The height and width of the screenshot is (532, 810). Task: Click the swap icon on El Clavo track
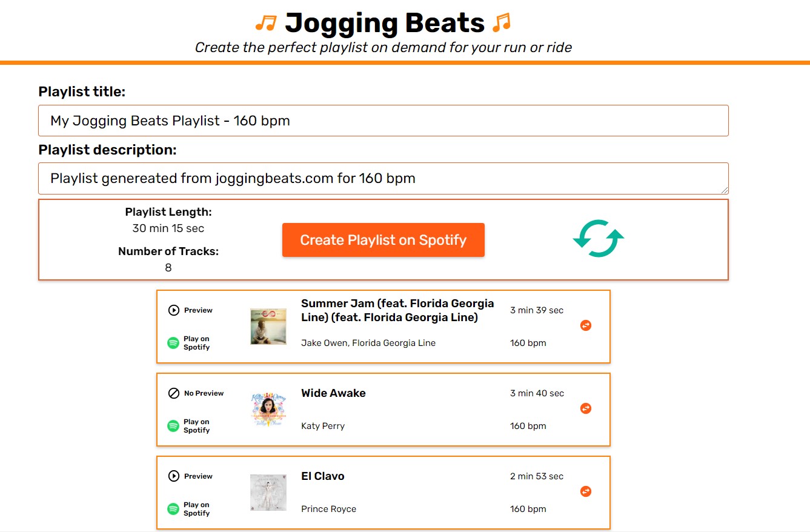[585, 491]
